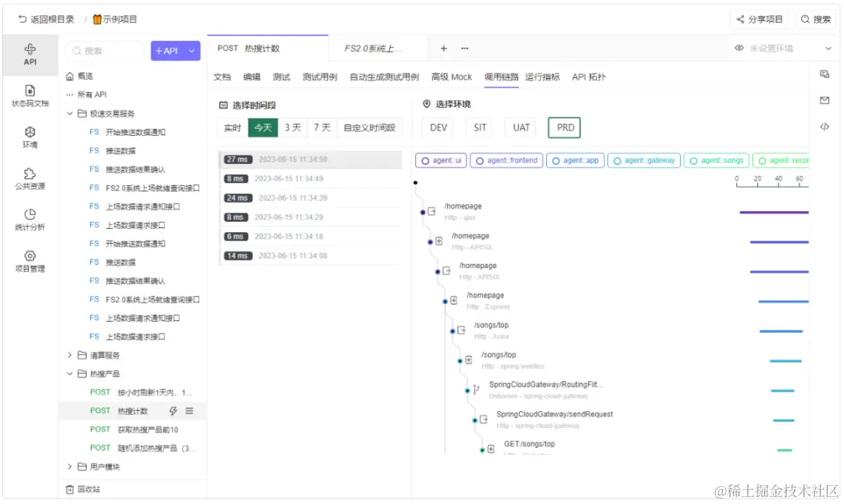Toggle the agent::ui filter tag

click(x=442, y=160)
